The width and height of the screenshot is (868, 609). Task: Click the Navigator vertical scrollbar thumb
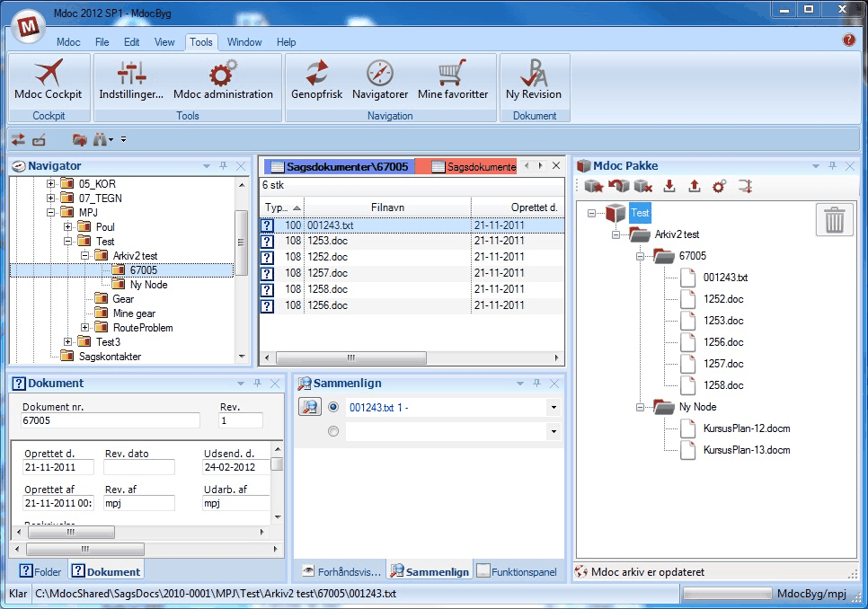click(x=241, y=242)
